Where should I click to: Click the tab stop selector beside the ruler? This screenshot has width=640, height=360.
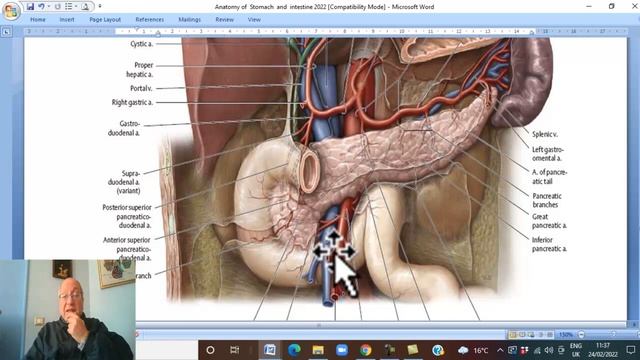(x=6, y=31)
